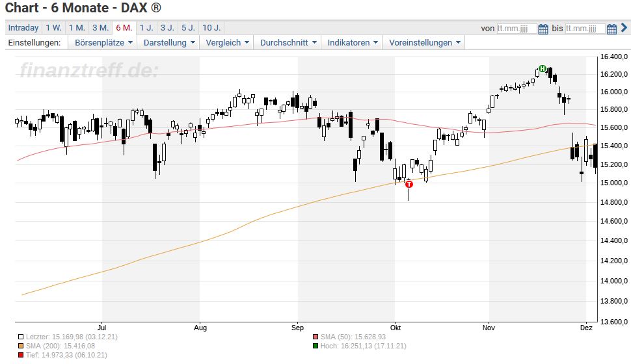Switch to the 1 J. time range

click(146, 28)
